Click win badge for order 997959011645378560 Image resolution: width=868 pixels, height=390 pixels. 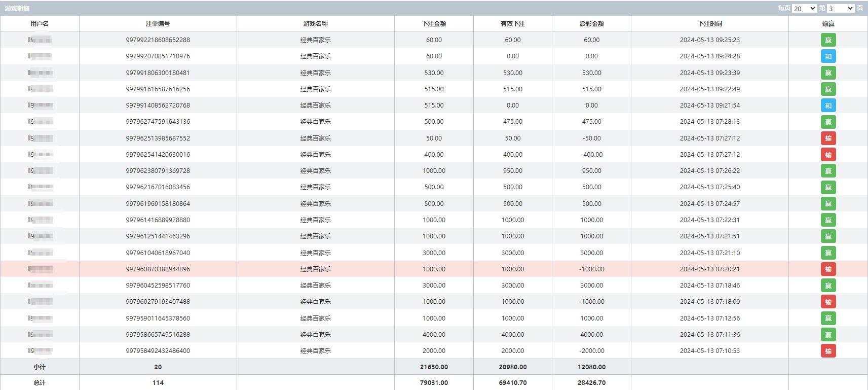(x=828, y=318)
